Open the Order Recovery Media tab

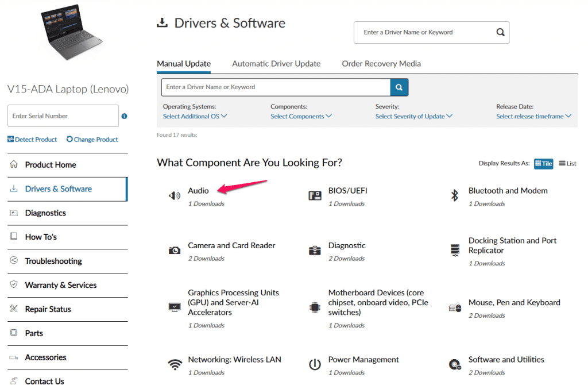pyautogui.click(x=381, y=64)
